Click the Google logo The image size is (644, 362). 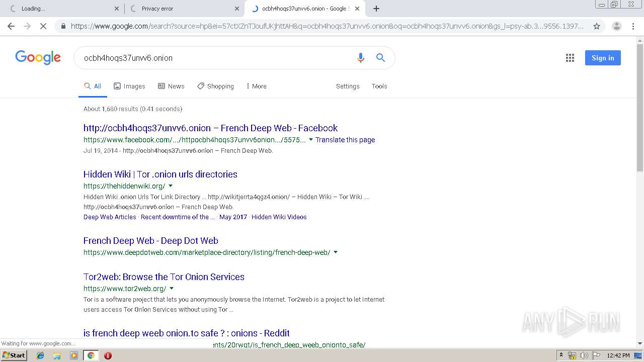(38, 58)
